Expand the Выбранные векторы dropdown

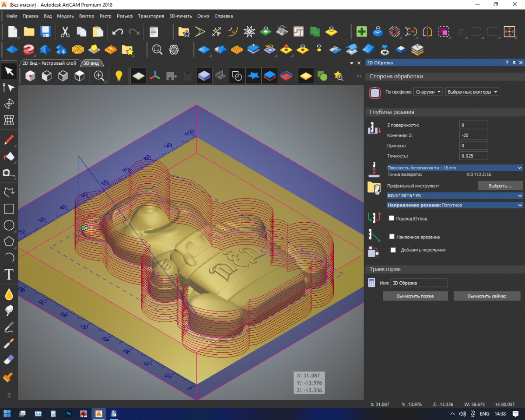(472, 92)
